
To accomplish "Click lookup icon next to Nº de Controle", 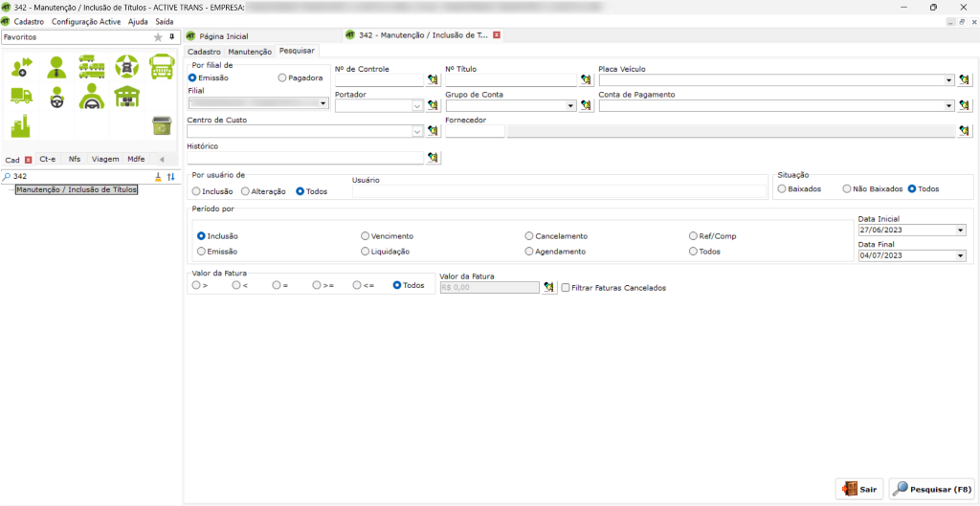I will point(434,80).
